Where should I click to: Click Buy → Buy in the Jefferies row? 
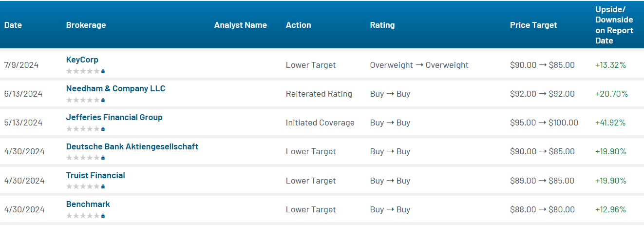coord(390,123)
